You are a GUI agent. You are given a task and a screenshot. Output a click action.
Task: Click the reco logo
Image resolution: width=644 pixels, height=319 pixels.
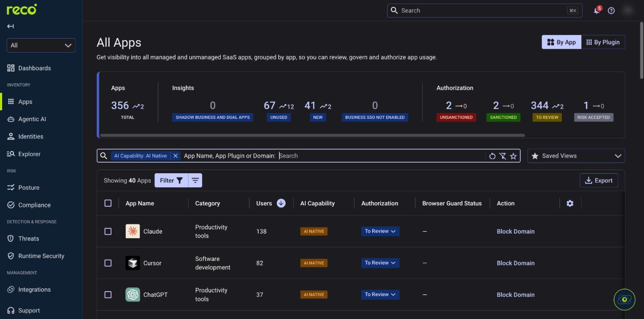click(22, 9)
